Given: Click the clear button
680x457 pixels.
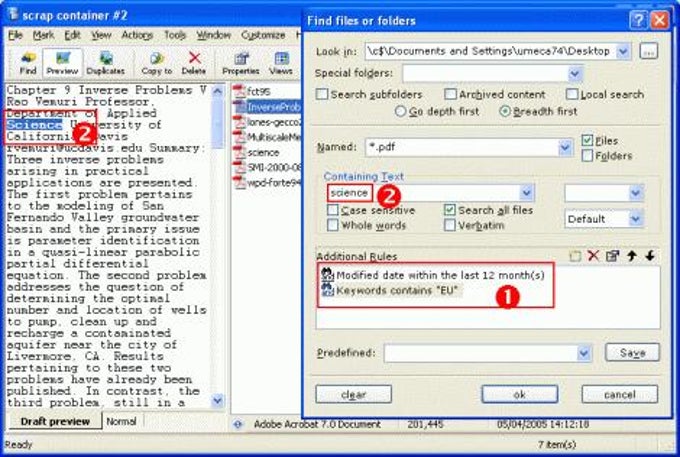Looking at the screenshot, I should coord(353,395).
